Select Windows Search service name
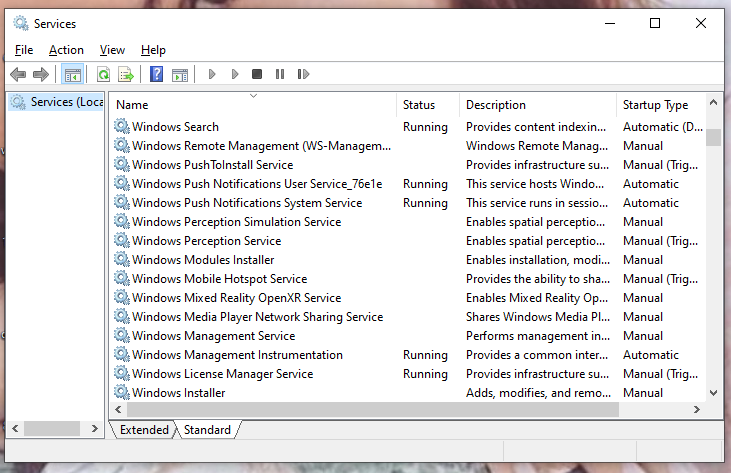 pos(175,127)
